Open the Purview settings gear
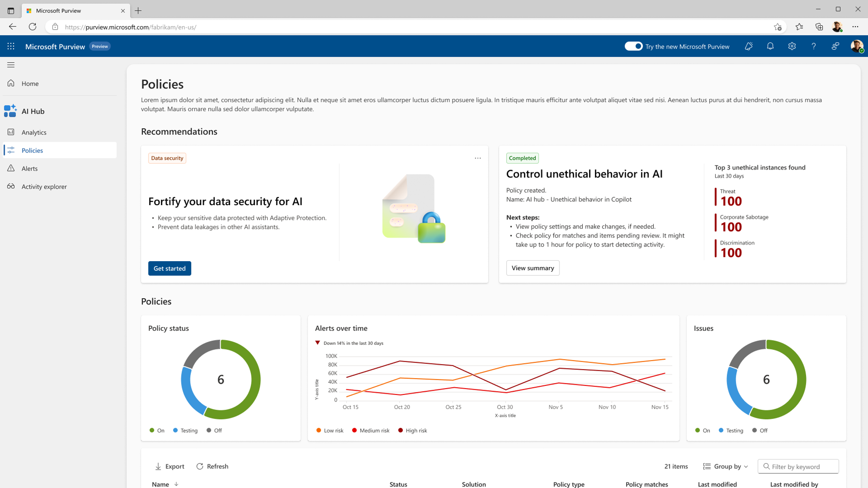The image size is (868, 488). (x=792, y=46)
